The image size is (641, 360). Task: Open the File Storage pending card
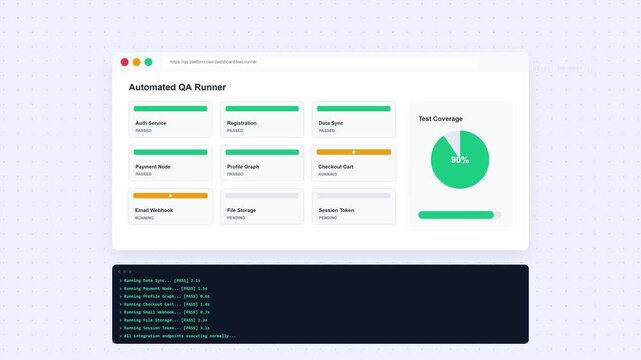coord(262,206)
